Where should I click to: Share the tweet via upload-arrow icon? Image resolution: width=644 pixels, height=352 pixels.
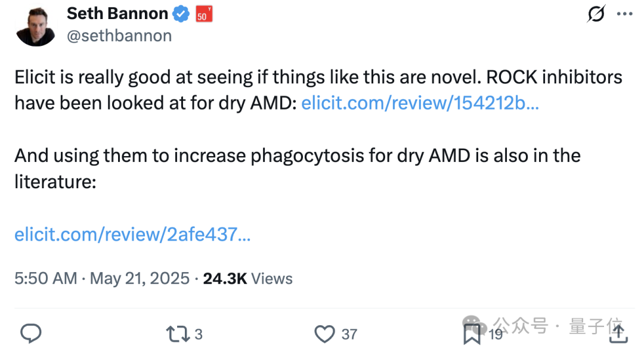coord(618,333)
